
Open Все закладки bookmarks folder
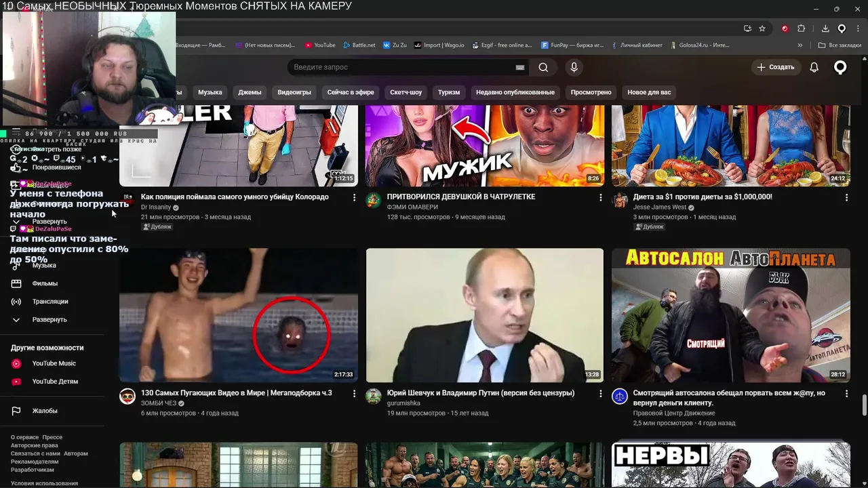tap(840, 45)
